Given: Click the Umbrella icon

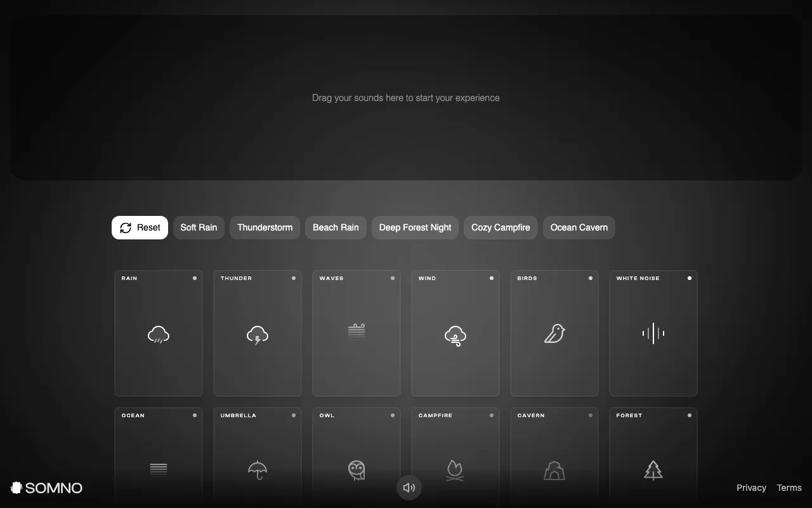Looking at the screenshot, I should point(258,470).
